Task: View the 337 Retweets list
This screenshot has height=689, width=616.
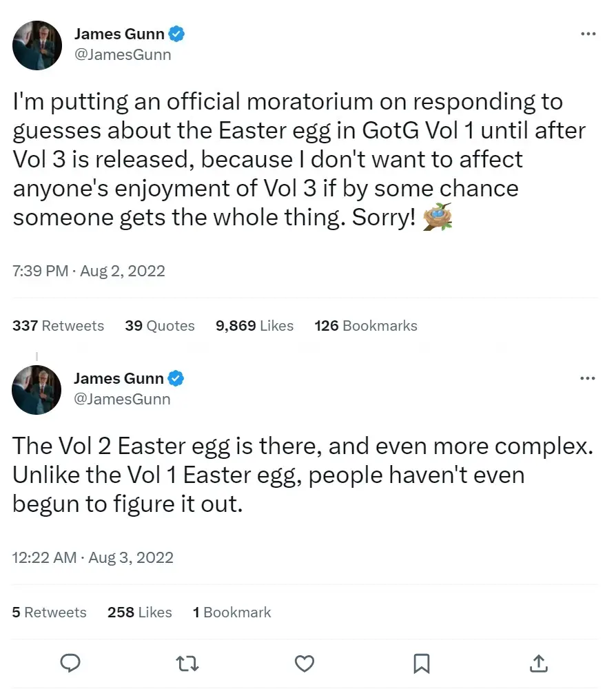Action: coord(58,325)
